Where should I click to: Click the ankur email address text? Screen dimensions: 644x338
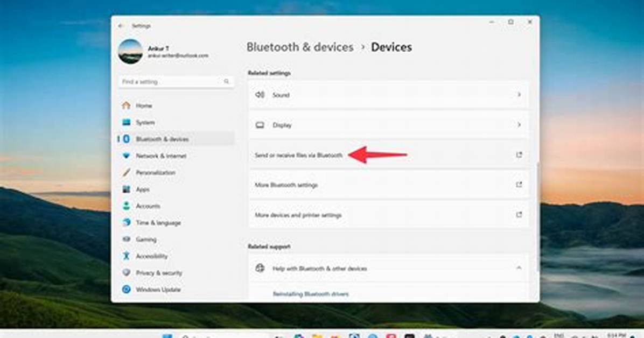coord(178,55)
